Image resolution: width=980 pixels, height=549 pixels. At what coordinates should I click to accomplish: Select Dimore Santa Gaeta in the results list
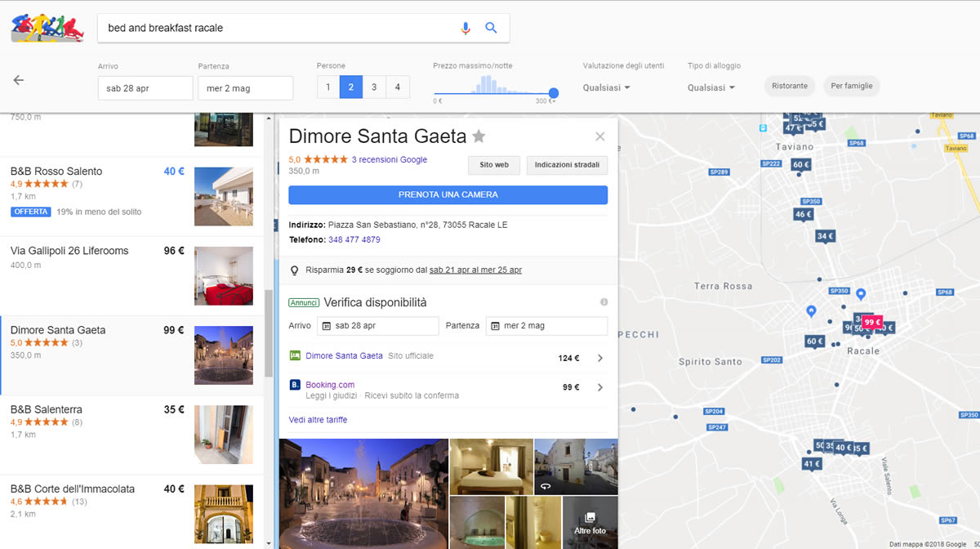coord(132,356)
